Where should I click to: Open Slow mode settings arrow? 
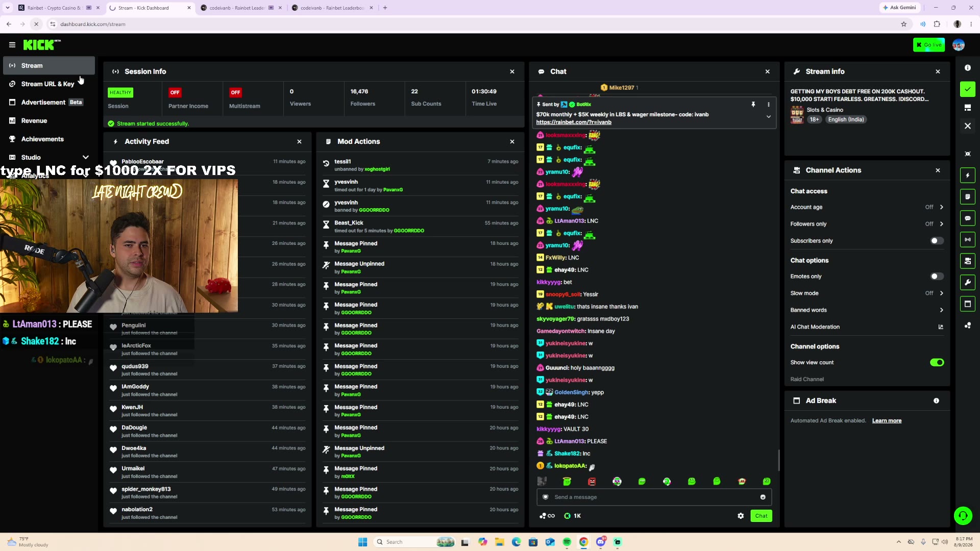[x=942, y=293]
